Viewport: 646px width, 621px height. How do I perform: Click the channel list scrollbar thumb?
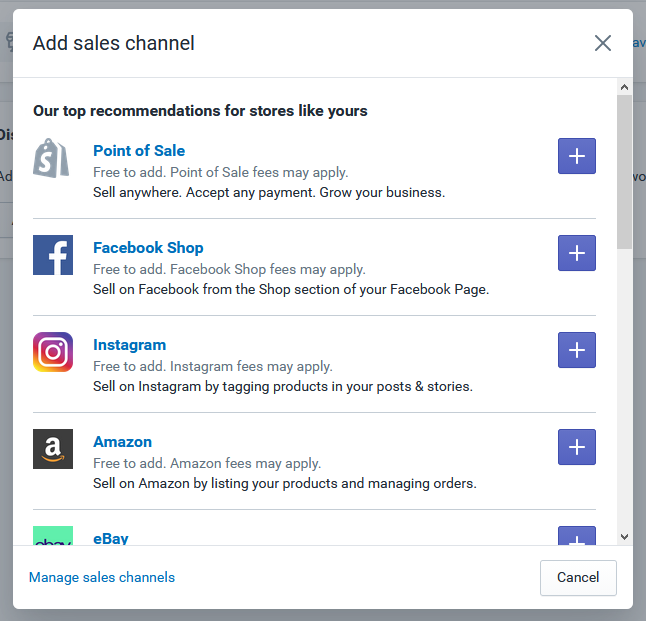point(624,172)
